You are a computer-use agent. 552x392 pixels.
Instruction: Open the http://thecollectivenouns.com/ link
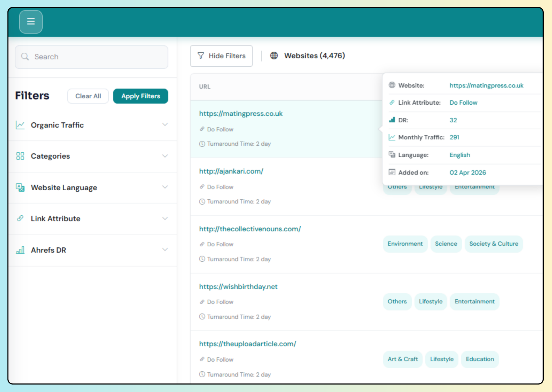click(250, 229)
